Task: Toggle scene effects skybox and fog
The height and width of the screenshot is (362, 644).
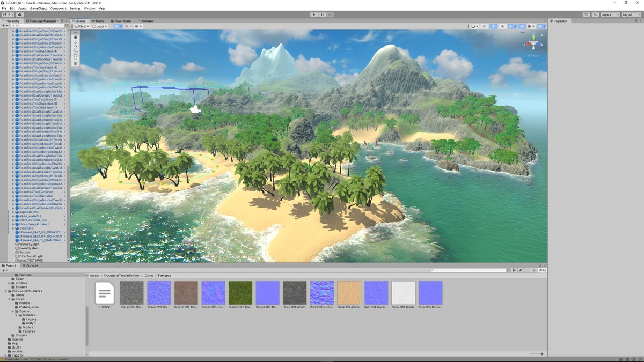Action: [x=511, y=26]
